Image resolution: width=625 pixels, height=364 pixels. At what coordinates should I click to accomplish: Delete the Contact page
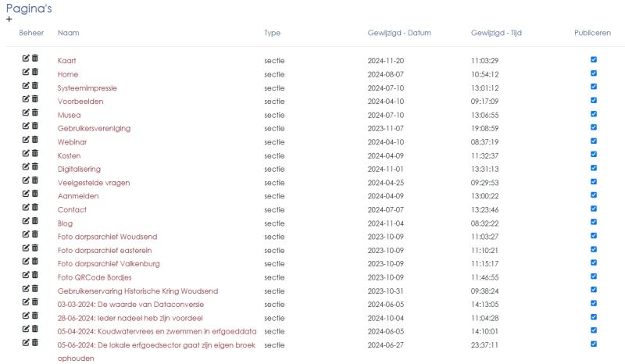pos(35,207)
